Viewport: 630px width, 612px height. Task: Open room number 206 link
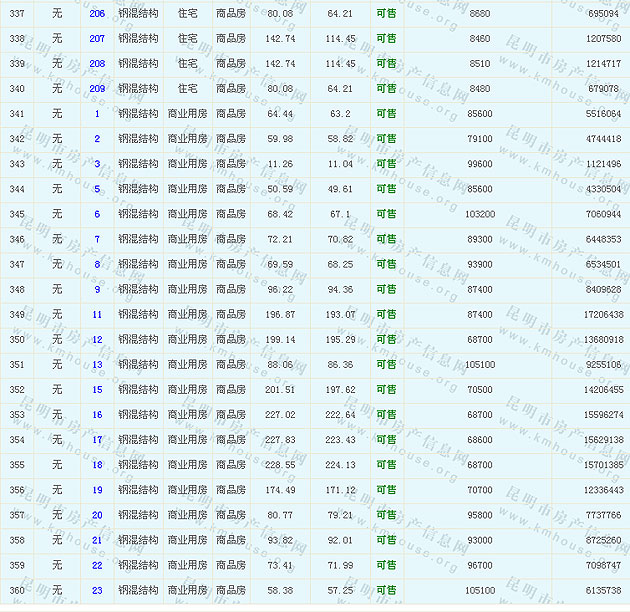[97, 13]
